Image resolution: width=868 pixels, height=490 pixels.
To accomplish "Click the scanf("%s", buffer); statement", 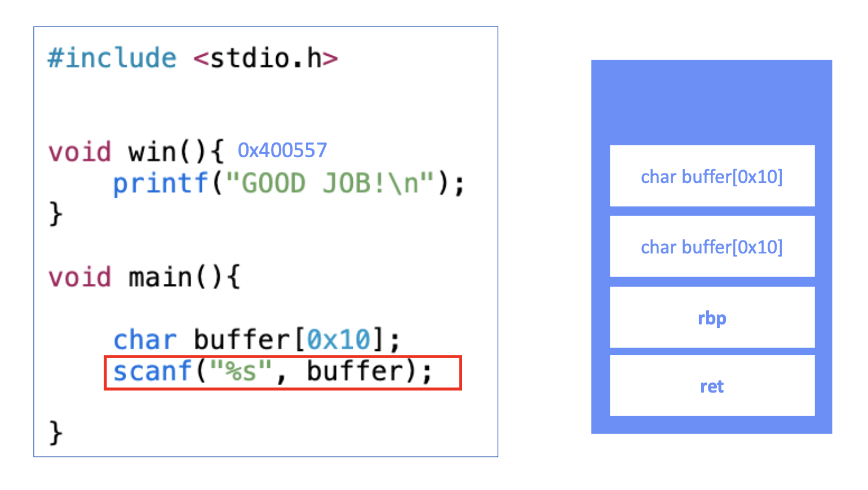I will click(x=273, y=372).
